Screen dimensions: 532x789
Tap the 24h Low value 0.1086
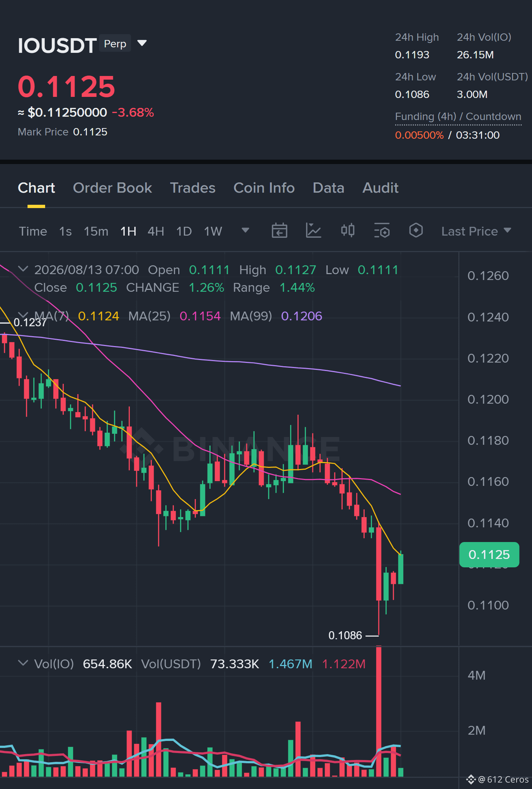tap(412, 94)
